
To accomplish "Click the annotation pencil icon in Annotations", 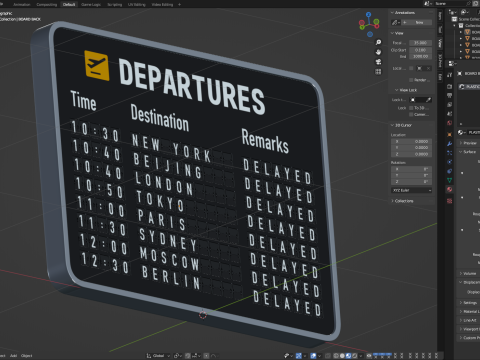I will 395,22.
